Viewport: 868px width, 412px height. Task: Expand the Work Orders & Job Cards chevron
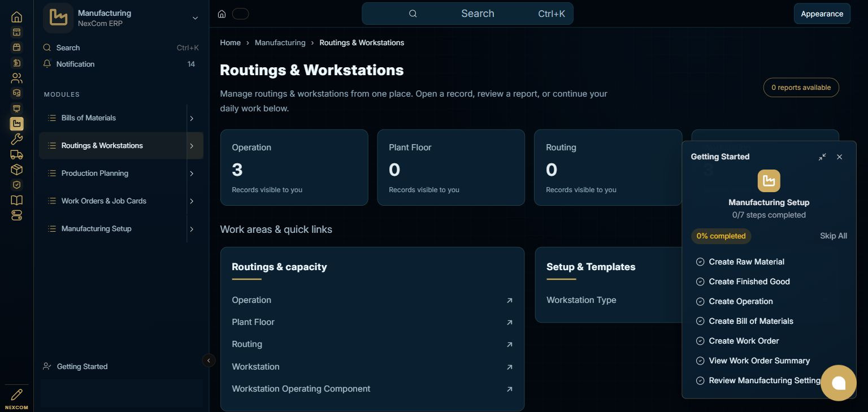pyautogui.click(x=192, y=201)
